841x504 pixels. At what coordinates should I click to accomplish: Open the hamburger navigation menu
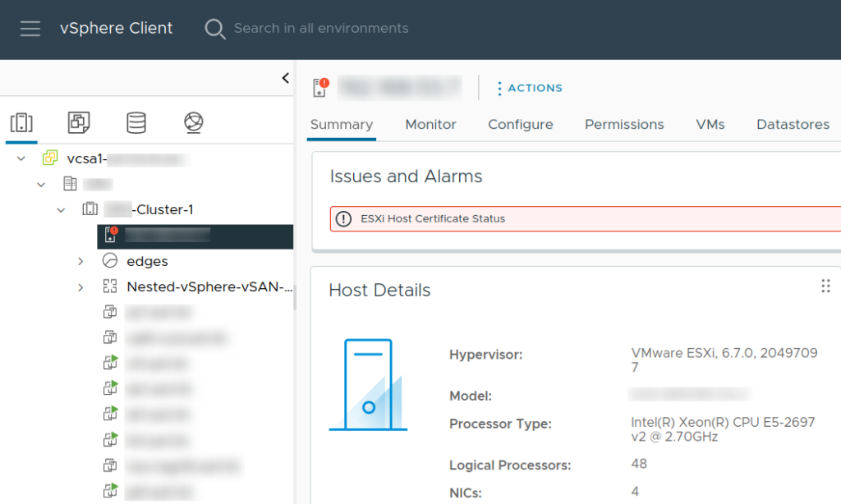(x=30, y=29)
